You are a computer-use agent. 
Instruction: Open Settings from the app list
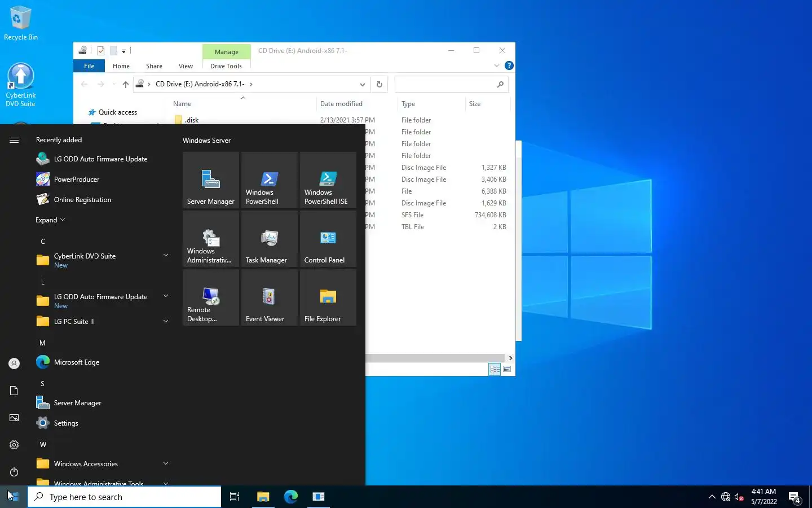click(x=101, y=423)
